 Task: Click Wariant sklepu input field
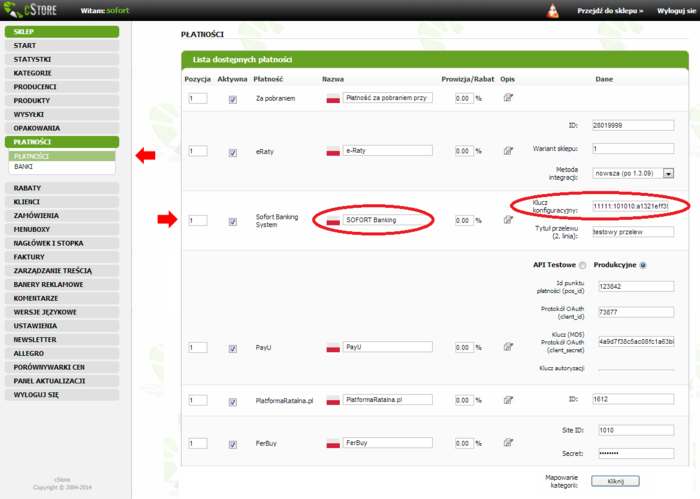(x=633, y=149)
